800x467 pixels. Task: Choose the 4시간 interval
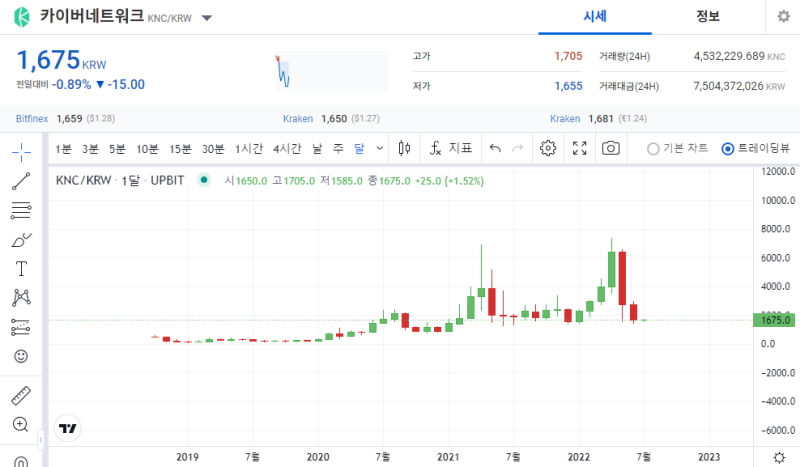(x=287, y=149)
